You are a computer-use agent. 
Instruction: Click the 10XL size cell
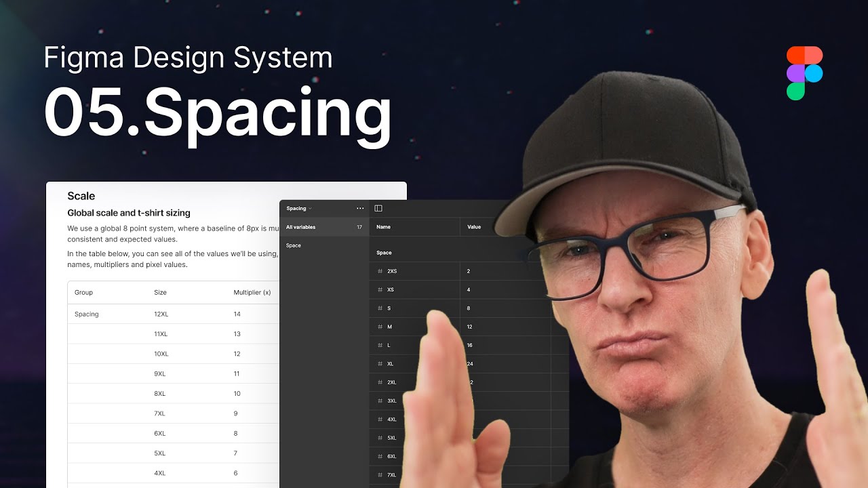coord(161,354)
